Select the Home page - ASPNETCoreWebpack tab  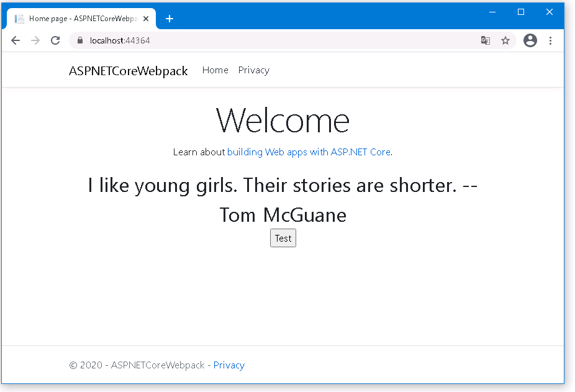tap(81, 19)
